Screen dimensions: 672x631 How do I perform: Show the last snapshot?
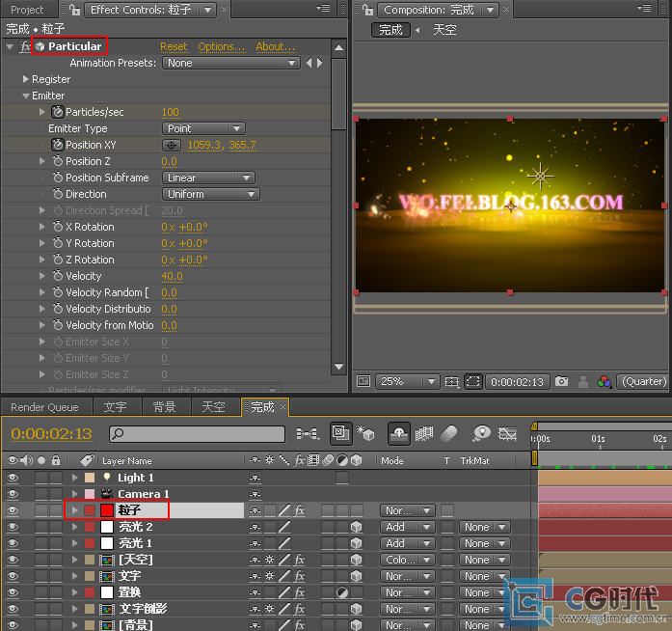tap(583, 381)
